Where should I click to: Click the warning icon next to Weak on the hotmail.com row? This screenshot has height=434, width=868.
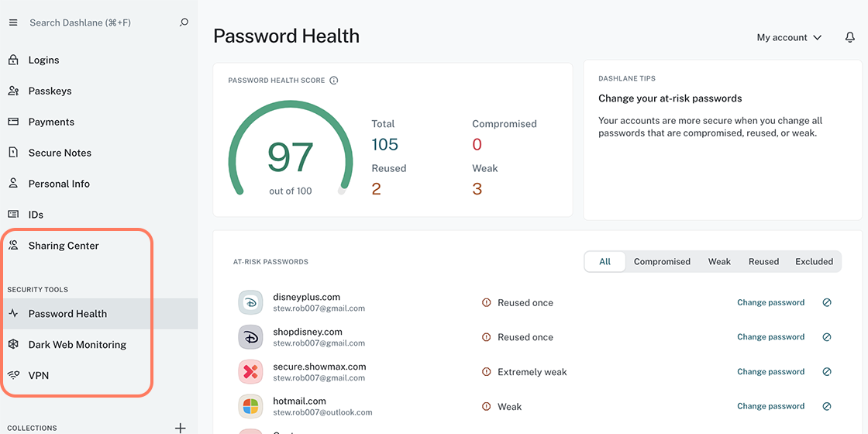point(486,406)
